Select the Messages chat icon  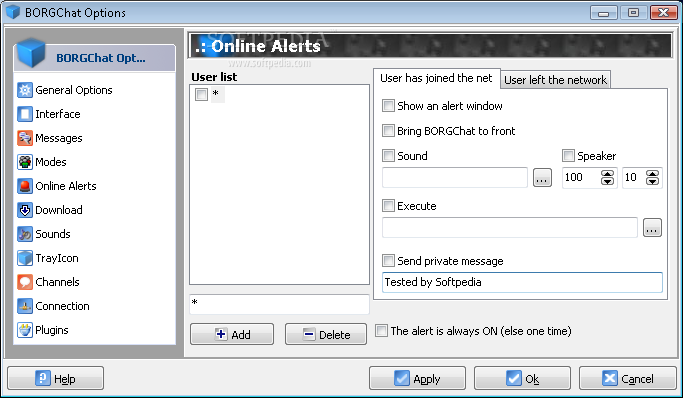pyautogui.click(x=25, y=138)
